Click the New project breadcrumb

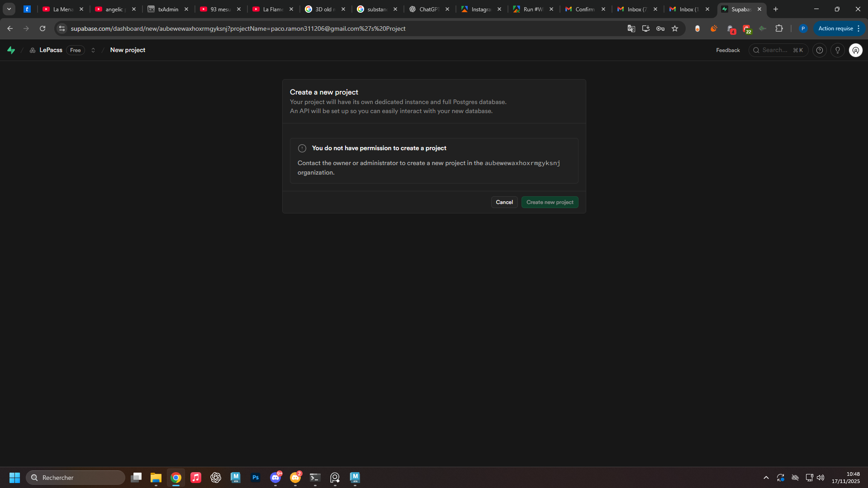(x=128, y=50)
